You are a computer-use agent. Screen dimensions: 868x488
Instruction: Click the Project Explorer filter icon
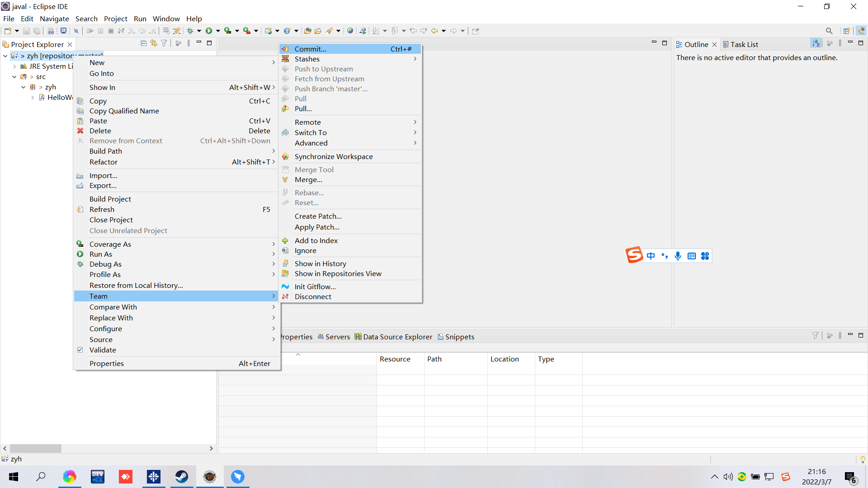164,43
